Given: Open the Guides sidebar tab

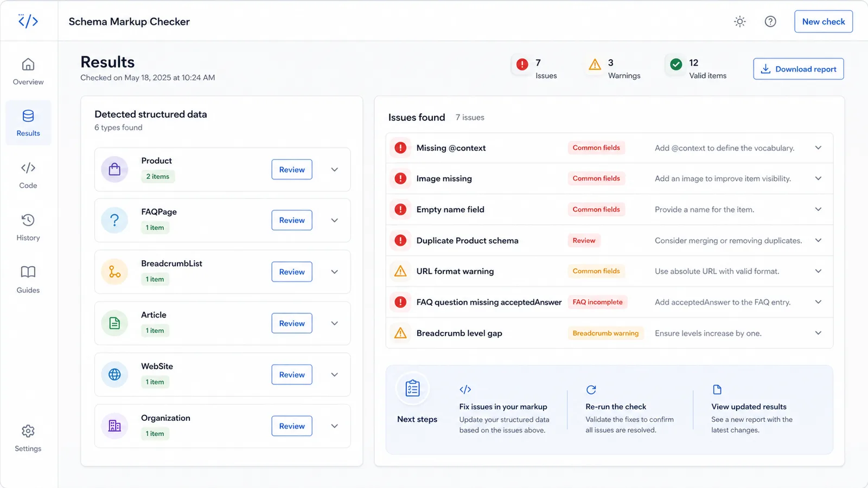Looking at the screenshot, I should click(x=28, y=279).
